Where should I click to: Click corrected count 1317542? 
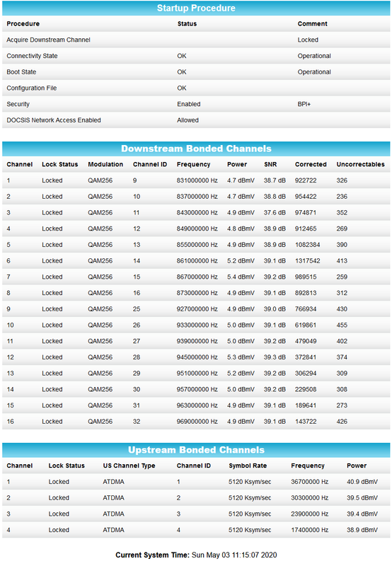[308, 261]
